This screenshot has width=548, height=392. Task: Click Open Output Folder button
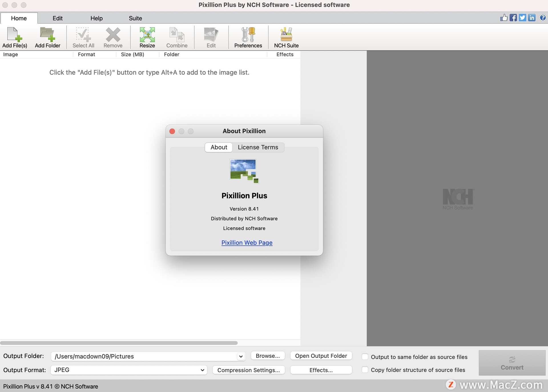(321, 356)
